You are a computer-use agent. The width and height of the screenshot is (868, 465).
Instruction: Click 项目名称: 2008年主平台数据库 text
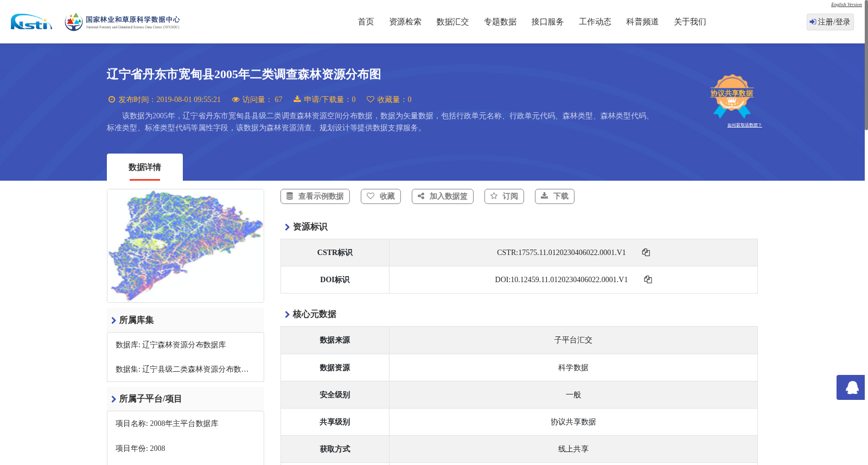coord(167,424)
